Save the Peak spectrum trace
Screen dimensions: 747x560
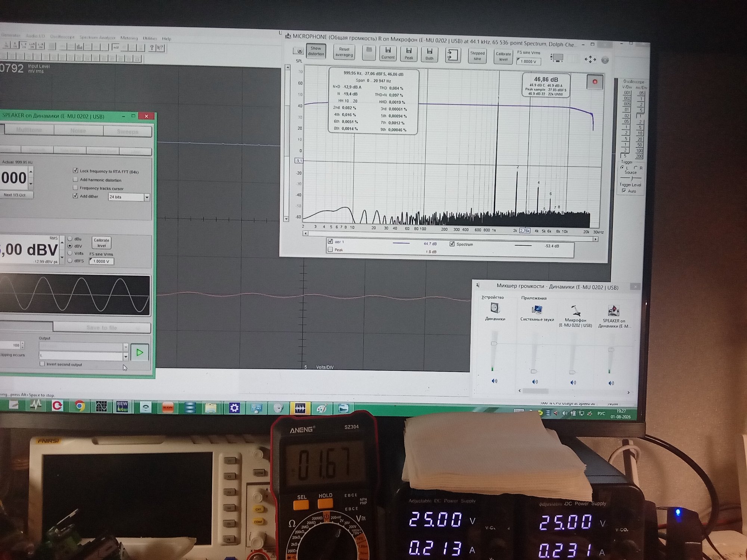click(409, 53)
